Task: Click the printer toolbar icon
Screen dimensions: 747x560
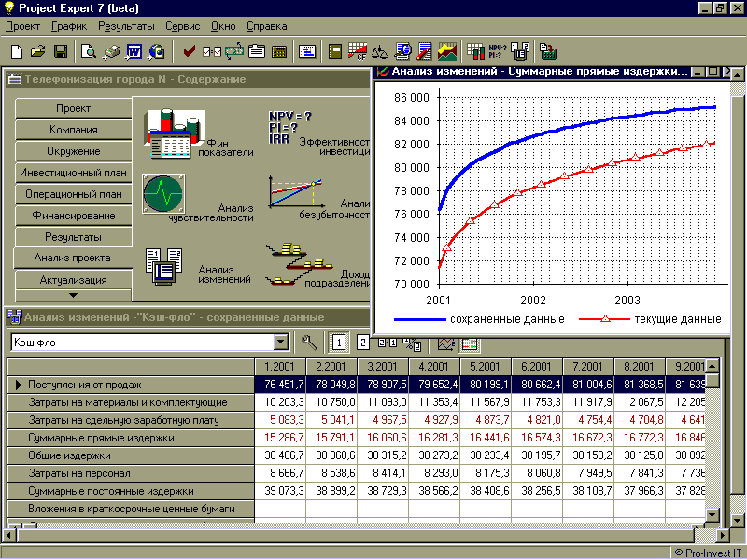Action: click(x=110, y=51)
